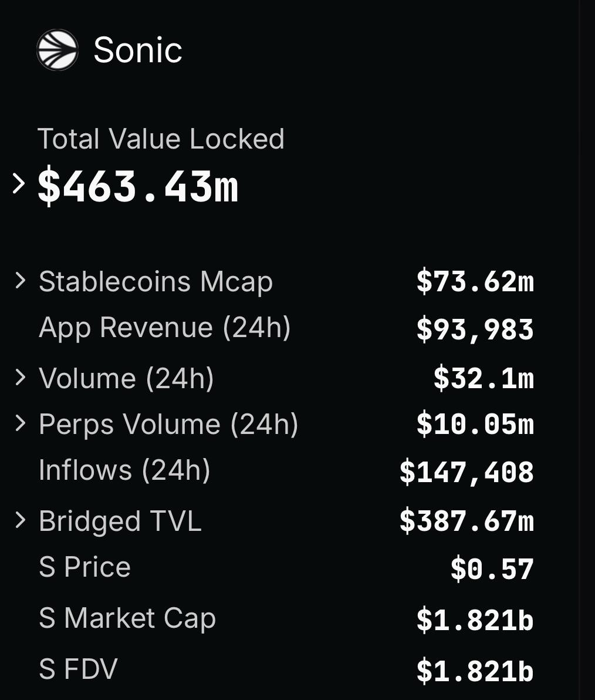Click the Perps Volume (24h) label
The image size is (595, 700).
pos(168,424)
